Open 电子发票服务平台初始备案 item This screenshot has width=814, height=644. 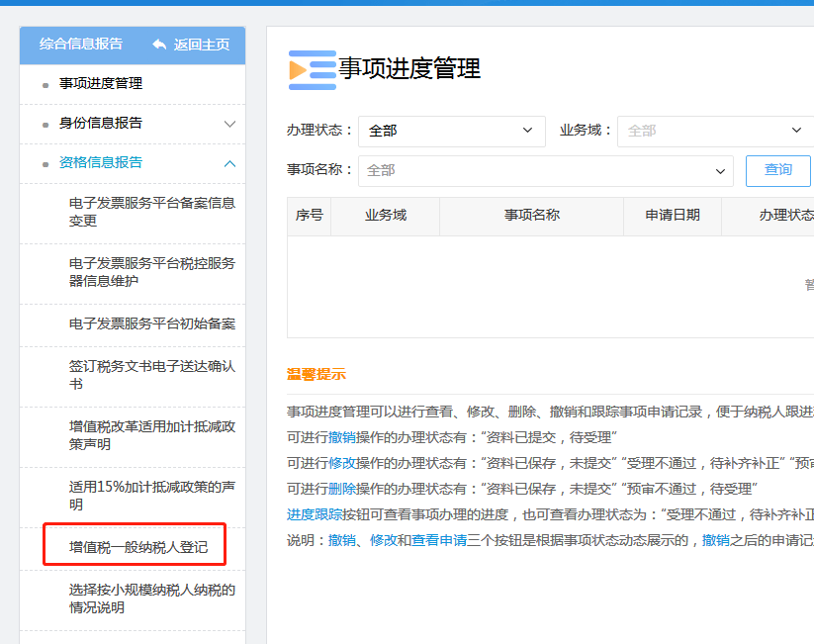(x=151, y=323)
